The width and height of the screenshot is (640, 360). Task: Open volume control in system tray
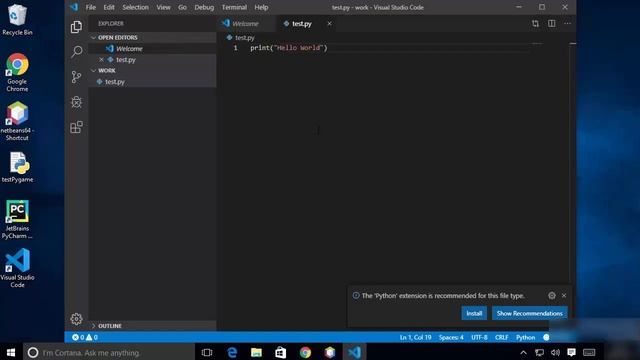point(555,352)
